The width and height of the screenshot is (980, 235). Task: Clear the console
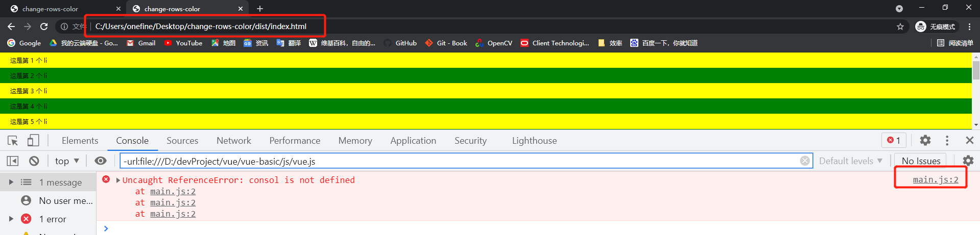point(34,161)
